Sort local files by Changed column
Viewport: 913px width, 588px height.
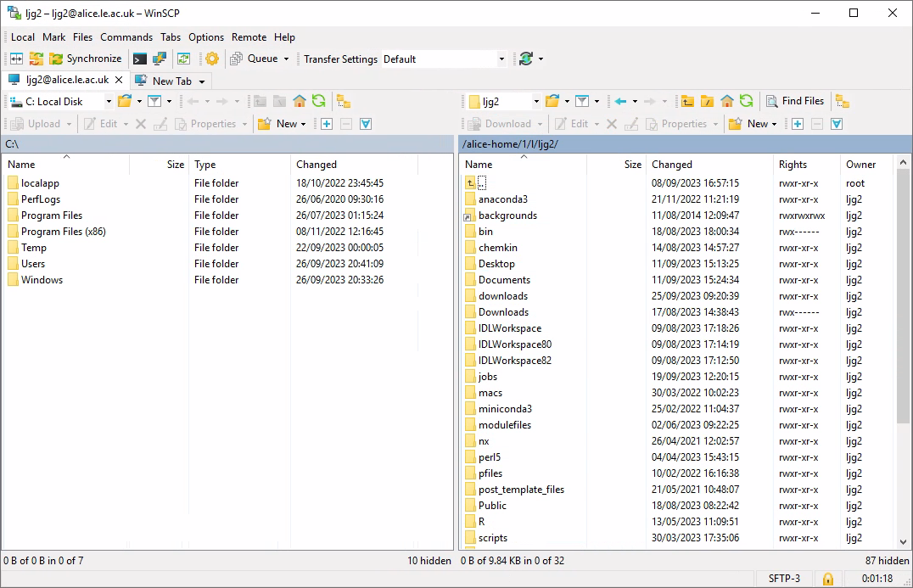coord(354,165)
